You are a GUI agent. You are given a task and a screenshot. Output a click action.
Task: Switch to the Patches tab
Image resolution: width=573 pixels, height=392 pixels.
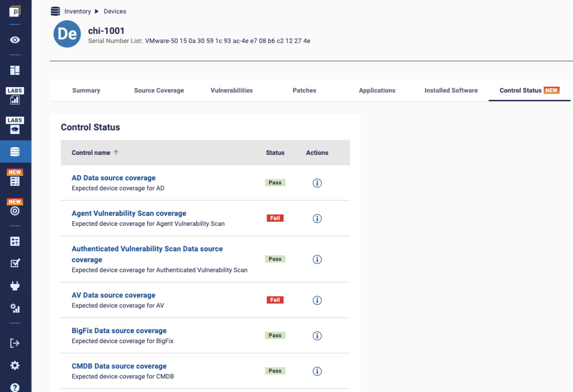[x=304, y=91]
